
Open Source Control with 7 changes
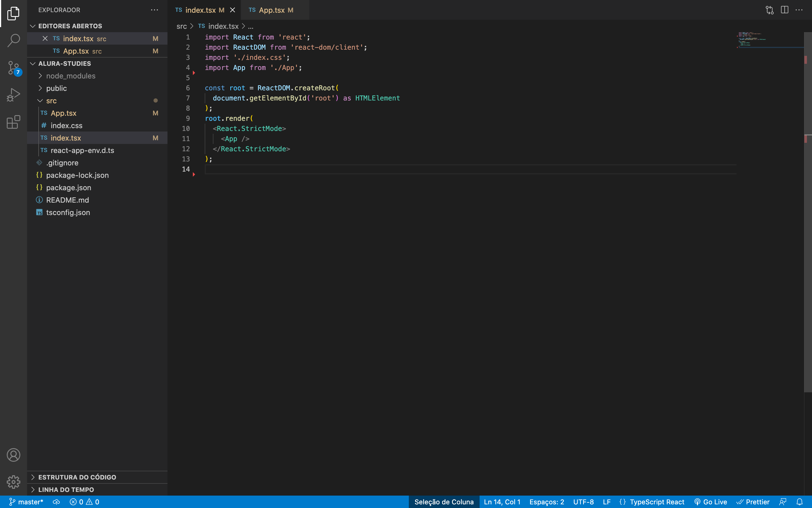[x=14, y=68]
